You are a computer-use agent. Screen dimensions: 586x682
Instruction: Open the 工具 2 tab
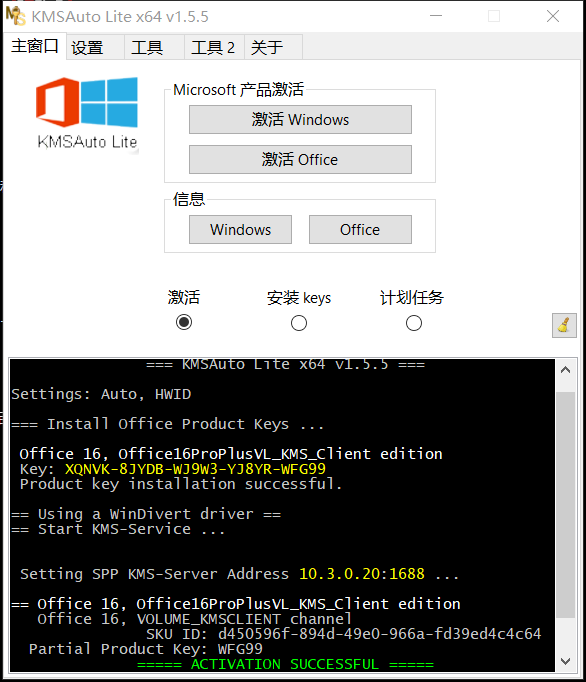[x=214, y=47]
